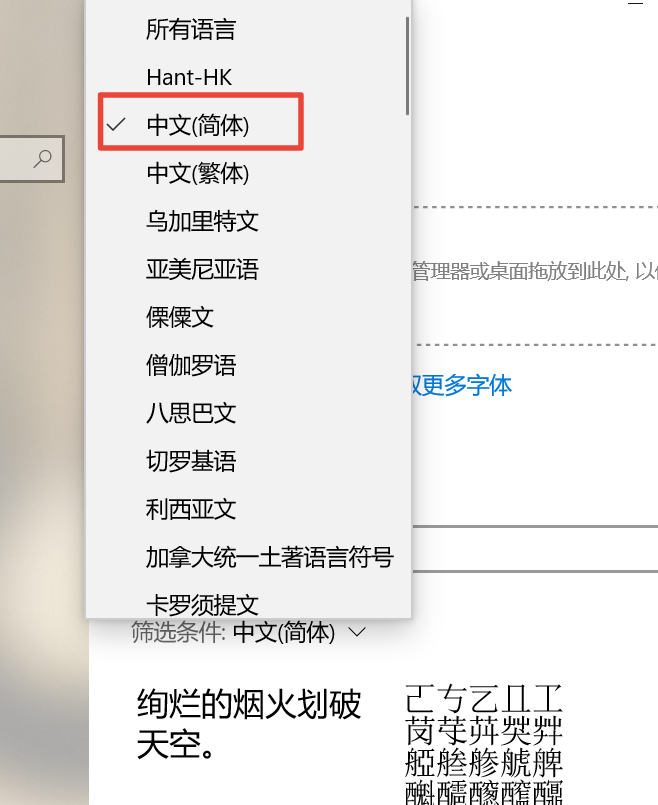Viewport: 658px width, 805px height.
Task: Select 卡罗须提文 at list bottom
Action: (248, 604)
